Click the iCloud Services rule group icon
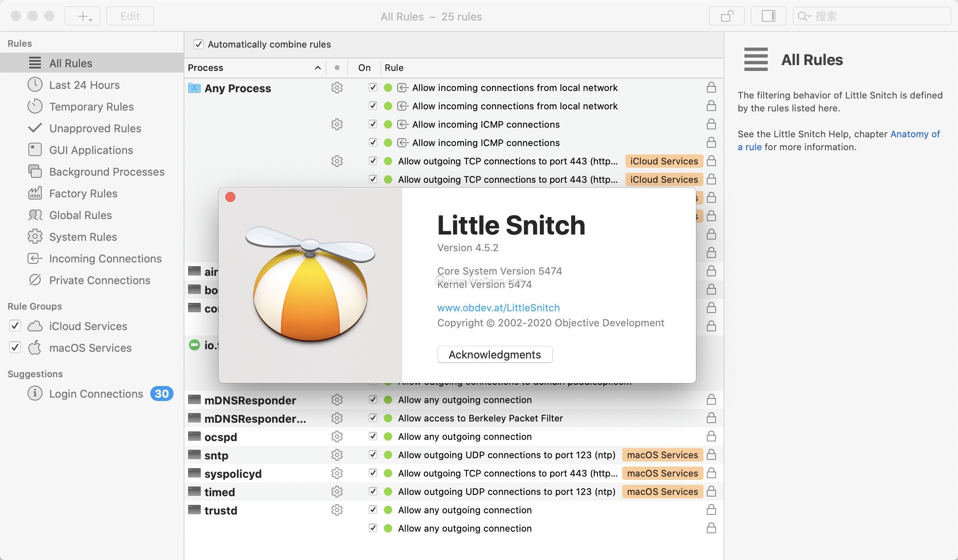Screen dimensions: 958x560 [x=35, y=325]
